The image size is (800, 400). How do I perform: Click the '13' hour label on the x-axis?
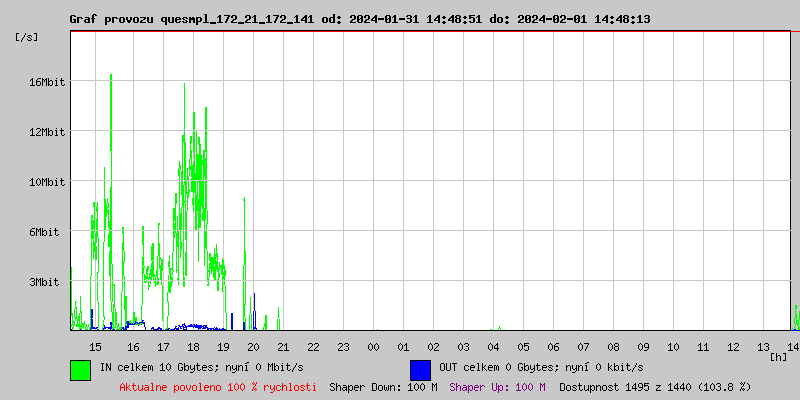pos(764,347)
